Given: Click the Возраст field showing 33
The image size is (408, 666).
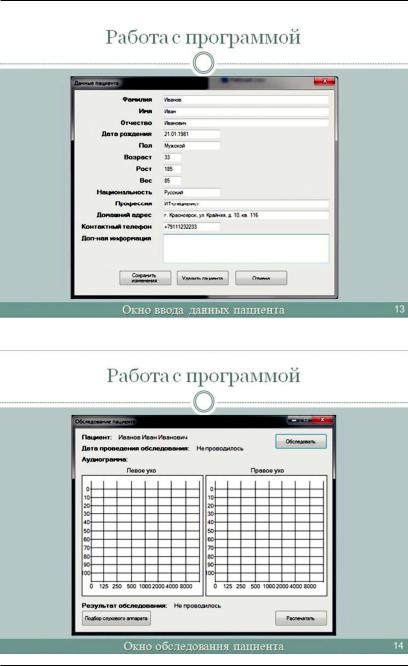Looking at the screenshot, I should (x=172, y=158).
